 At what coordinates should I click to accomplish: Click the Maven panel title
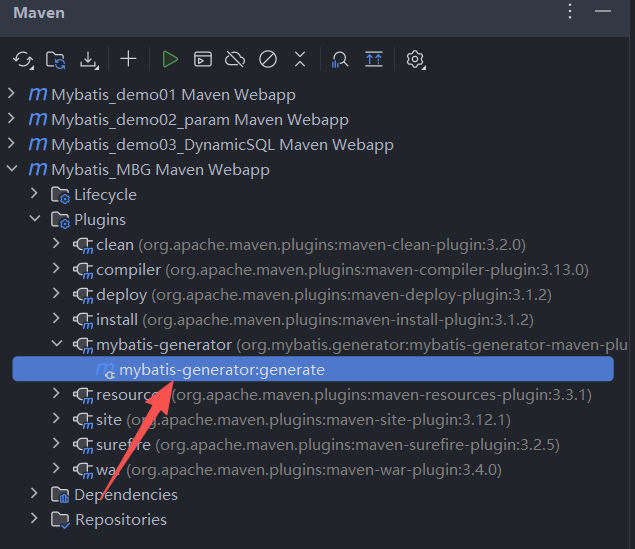[39, 13]
